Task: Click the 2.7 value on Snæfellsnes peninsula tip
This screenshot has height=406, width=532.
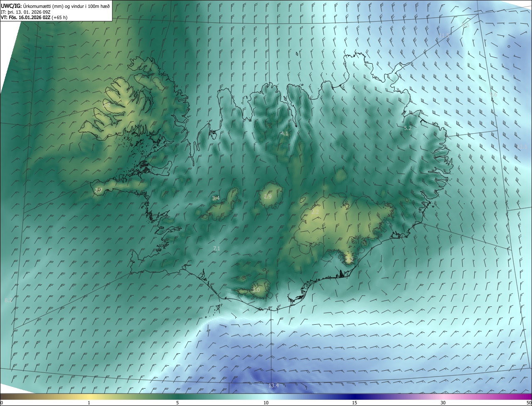Action: point(98,190)
